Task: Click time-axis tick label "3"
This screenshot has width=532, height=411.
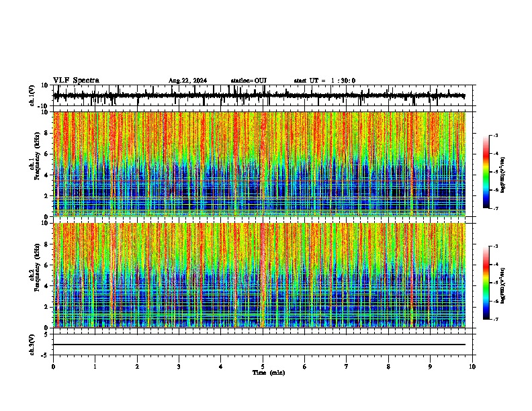Action: 179,367
